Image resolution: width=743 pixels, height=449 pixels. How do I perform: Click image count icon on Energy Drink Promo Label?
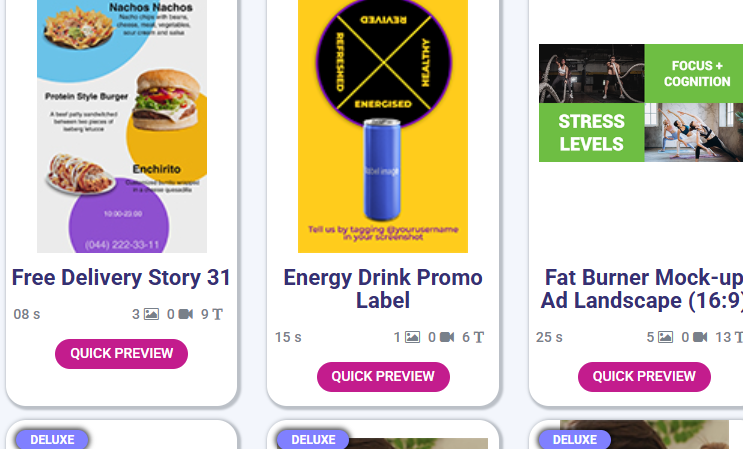(413, 338)
